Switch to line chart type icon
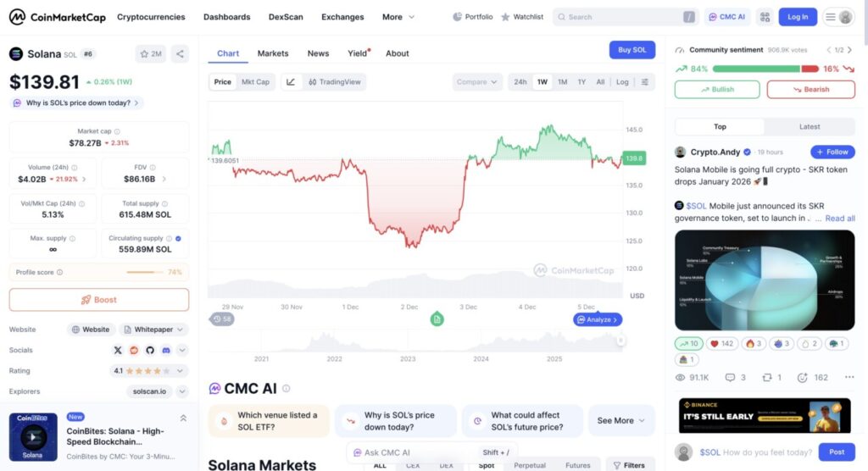The width and height of the screenshot is (868, 471). (x=291, y=82)
